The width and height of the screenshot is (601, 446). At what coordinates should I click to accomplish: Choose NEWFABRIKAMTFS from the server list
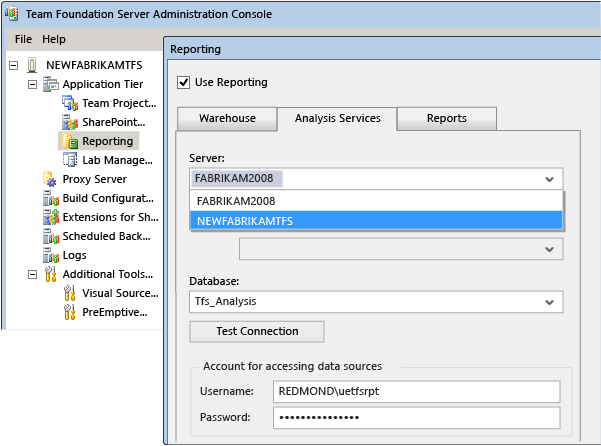[376, 221]
